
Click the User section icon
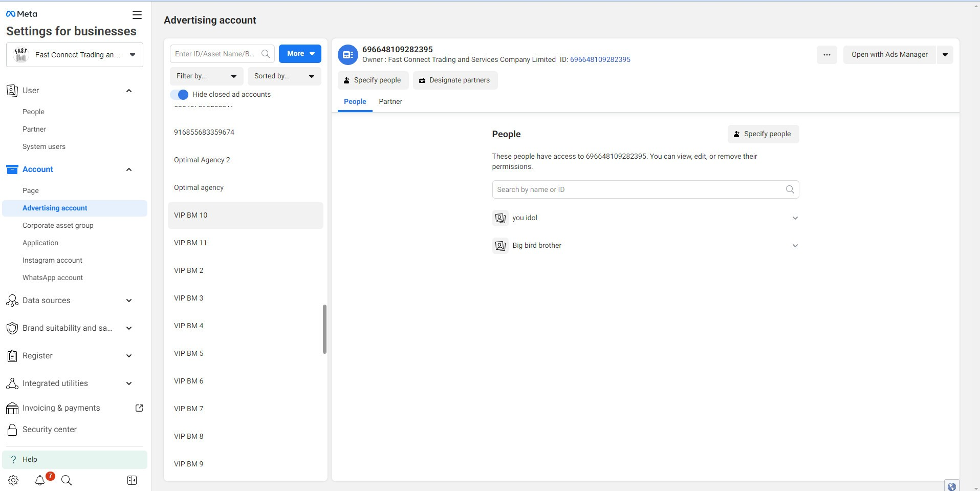[12, 91]
